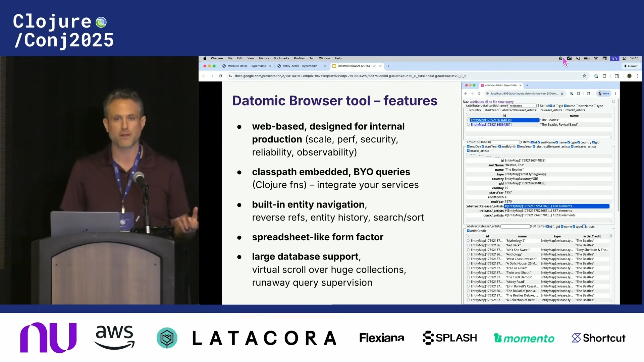The image size is (644, 362).
Task: Open the macOS Wi-Fi status icon
Action: (x=596, y=58)
